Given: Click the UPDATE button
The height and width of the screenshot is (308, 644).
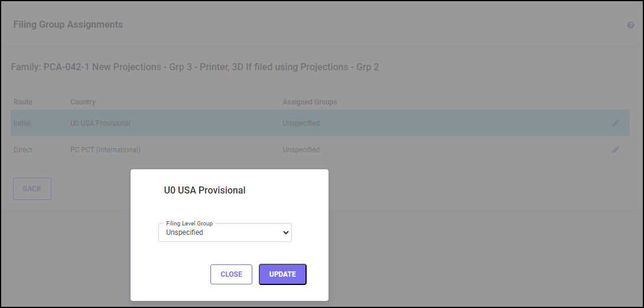Looking at the screenshot, I should coord(282,274).
